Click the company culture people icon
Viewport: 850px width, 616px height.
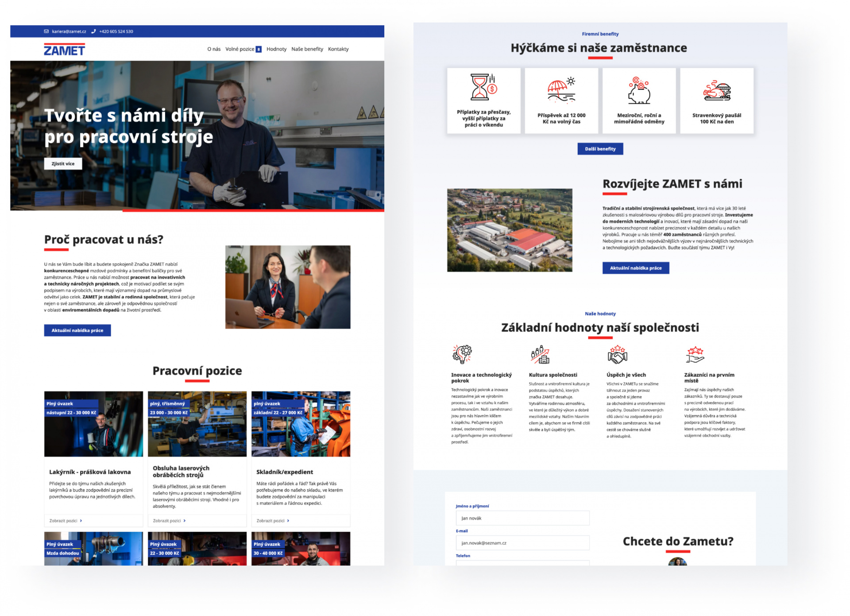[x=540, y=354]
